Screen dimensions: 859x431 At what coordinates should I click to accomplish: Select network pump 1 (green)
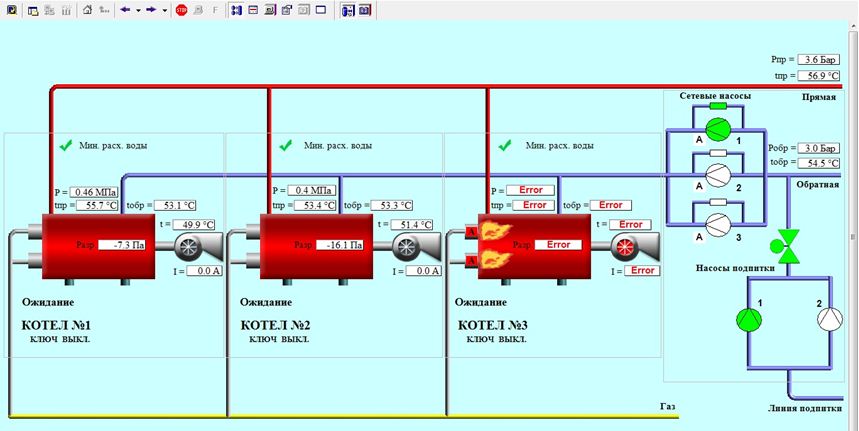click(x=718, y=129)
